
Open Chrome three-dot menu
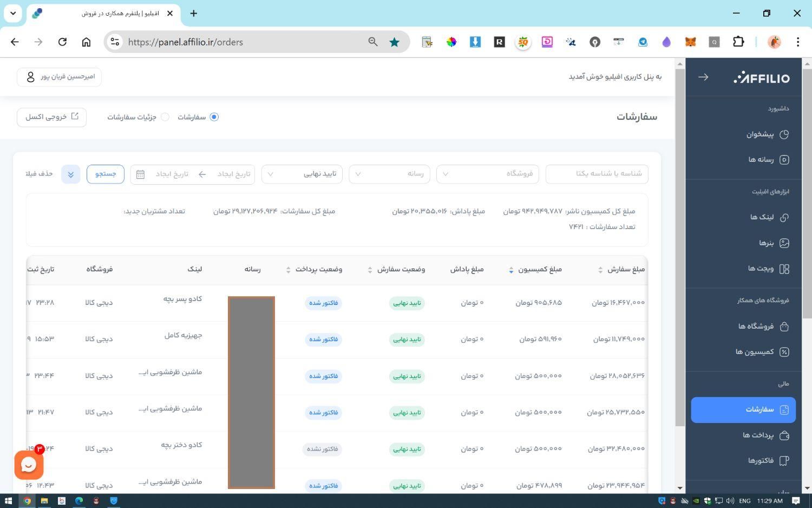(x=798, y=42)
